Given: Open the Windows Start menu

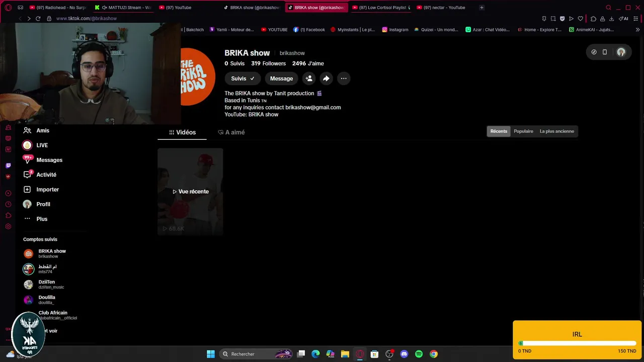Looking at the screenshot, I should tap(211, 354).
